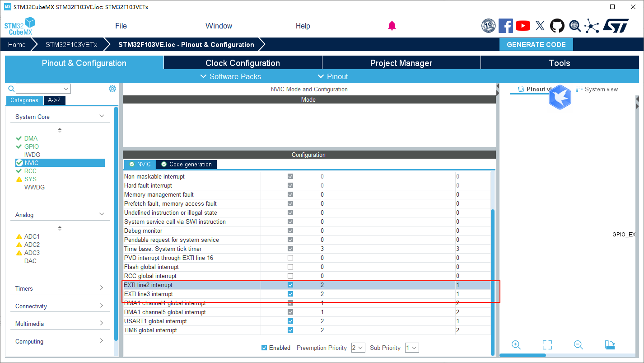Click the DMA green check icon

pos(19,138)
